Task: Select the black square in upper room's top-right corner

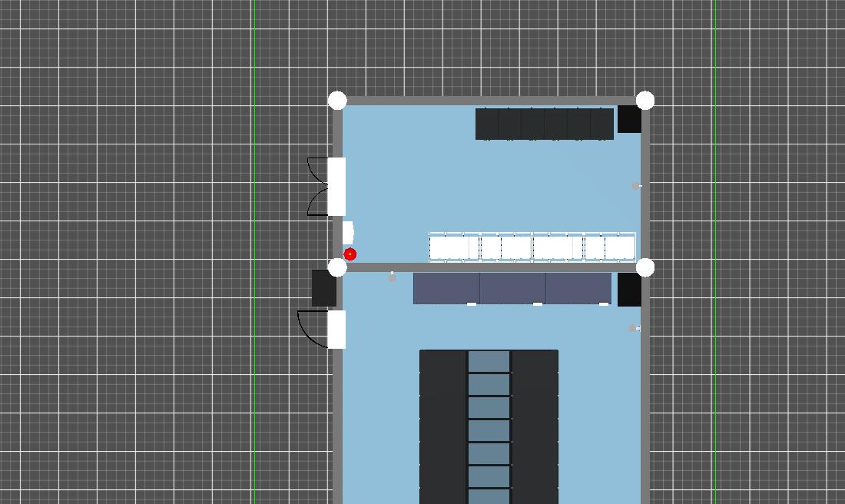Action: click(629, 119)
